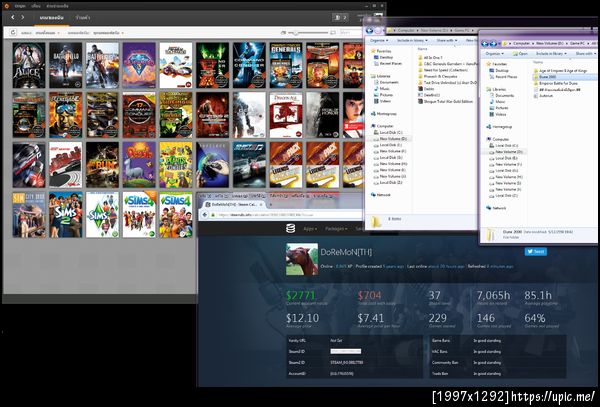
Task: Open Organize menu in rear Explorer window
Action: coord(378,40)
